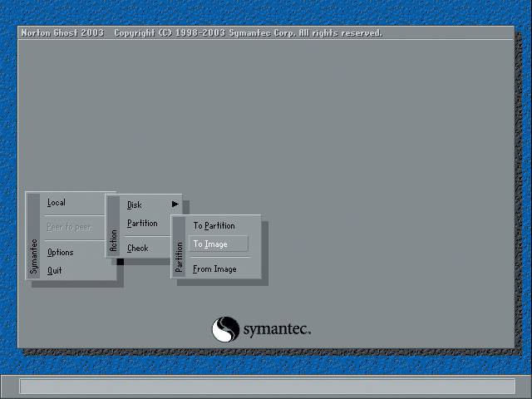Select Partition in the Action menu
The width and height of the screenshot is (532, 399).
coord(142,224)
